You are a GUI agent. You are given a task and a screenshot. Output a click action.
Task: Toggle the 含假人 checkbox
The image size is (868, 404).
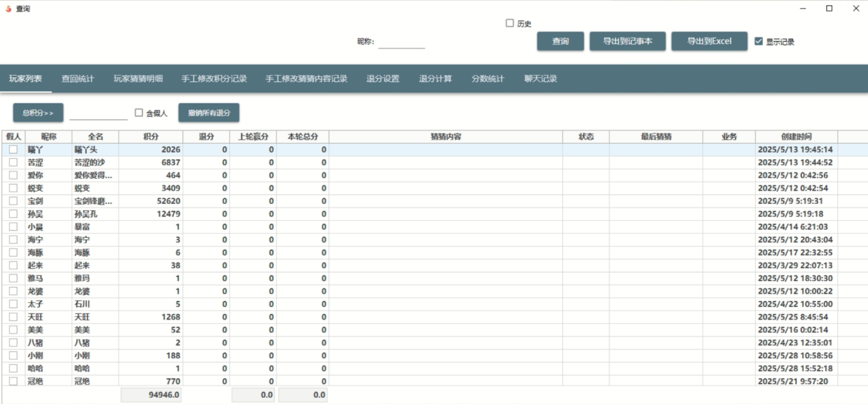click(139, 113)
